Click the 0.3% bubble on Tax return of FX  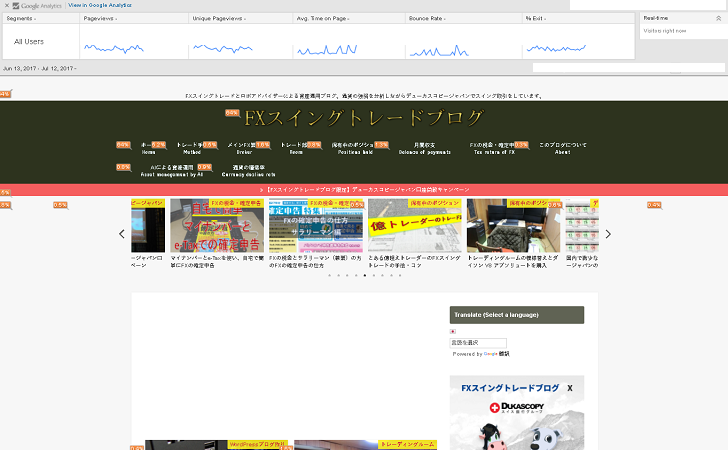(521, 144)
